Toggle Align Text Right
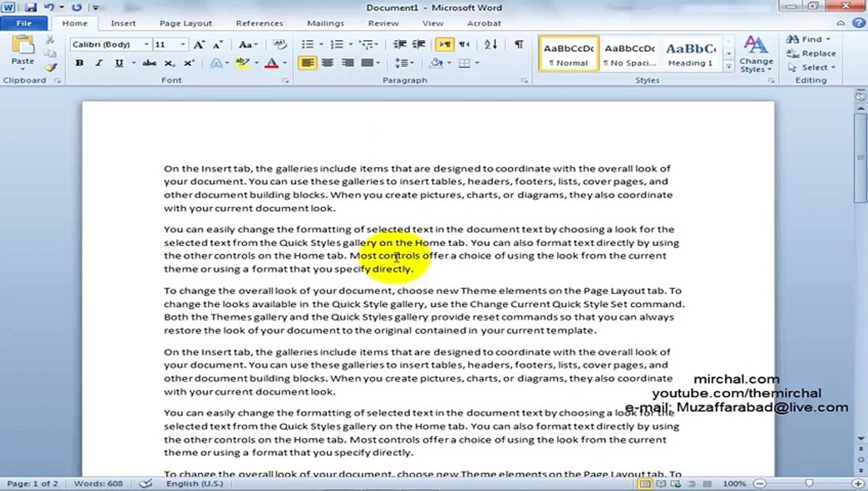 point(347,63)
